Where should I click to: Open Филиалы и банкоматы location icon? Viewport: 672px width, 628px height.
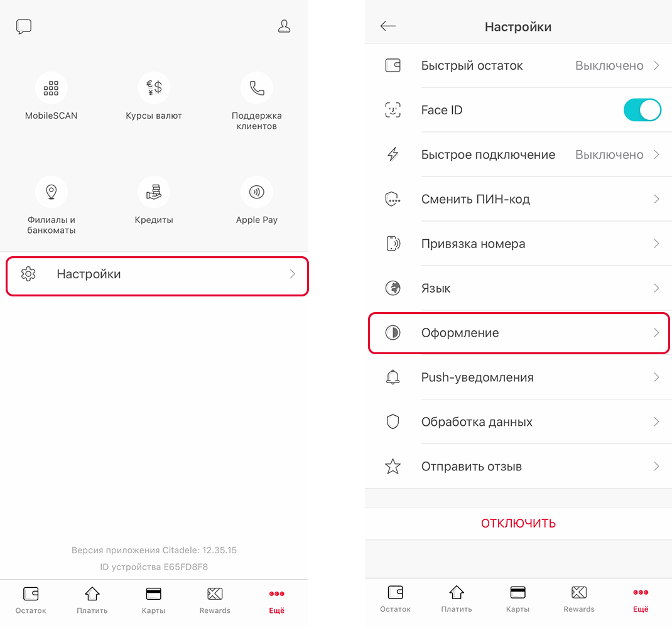(x=51, y=192)
